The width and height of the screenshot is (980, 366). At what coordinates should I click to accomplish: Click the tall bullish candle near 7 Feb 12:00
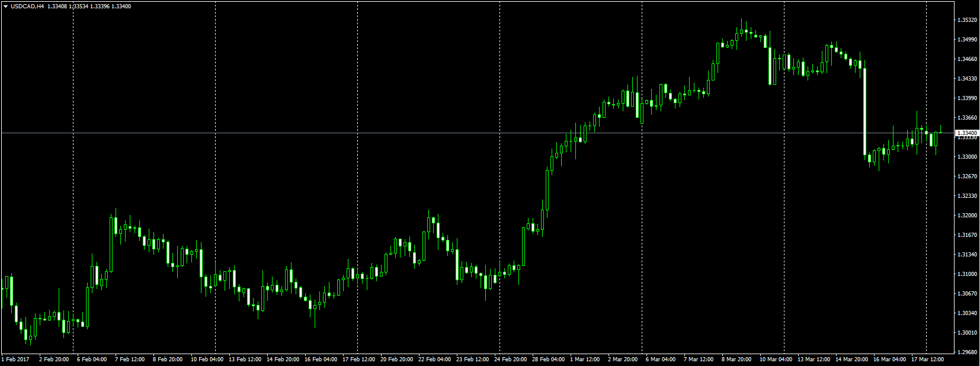111,243
